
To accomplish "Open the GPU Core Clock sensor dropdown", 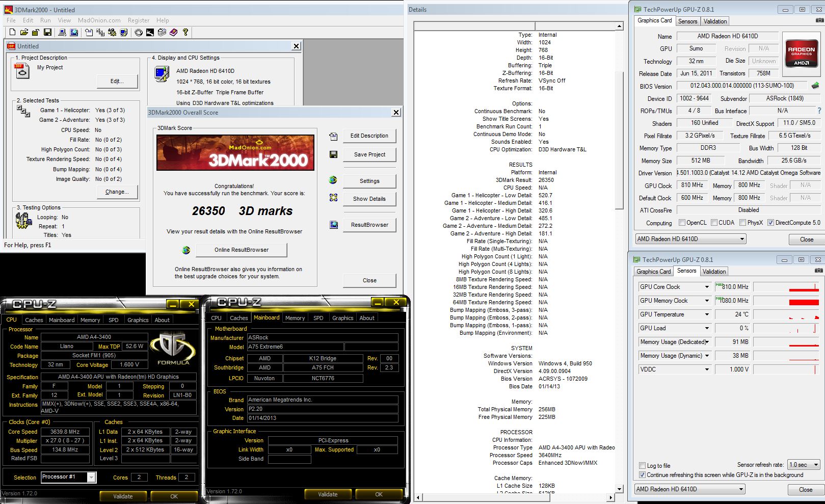I will 707,287.
